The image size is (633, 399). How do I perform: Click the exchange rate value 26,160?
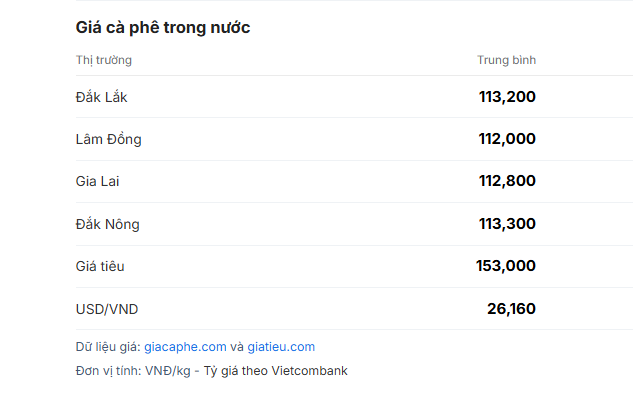point(511,309)
